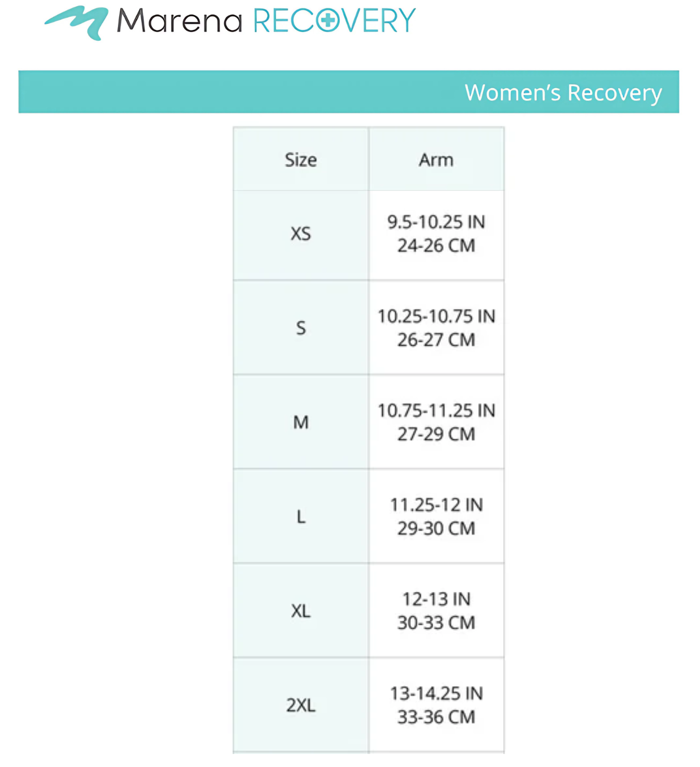Viewport: 700px width, 767px height.
Task: Click the RECOVERY logo word
Action: click(x=334, y=21)
